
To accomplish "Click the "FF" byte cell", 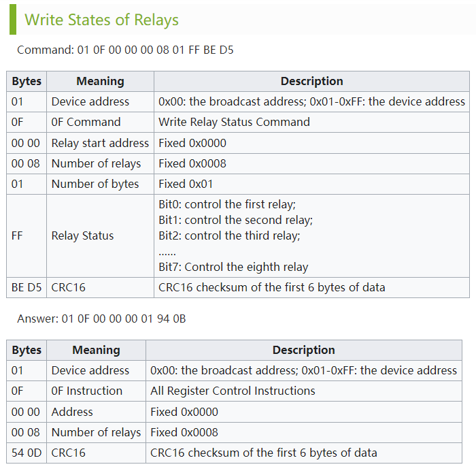I will [x=18, y=235].
